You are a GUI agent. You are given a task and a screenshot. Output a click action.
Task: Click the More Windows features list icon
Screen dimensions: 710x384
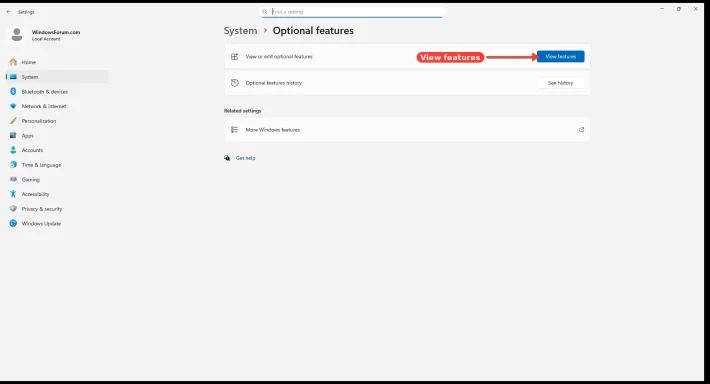[235, 130]
